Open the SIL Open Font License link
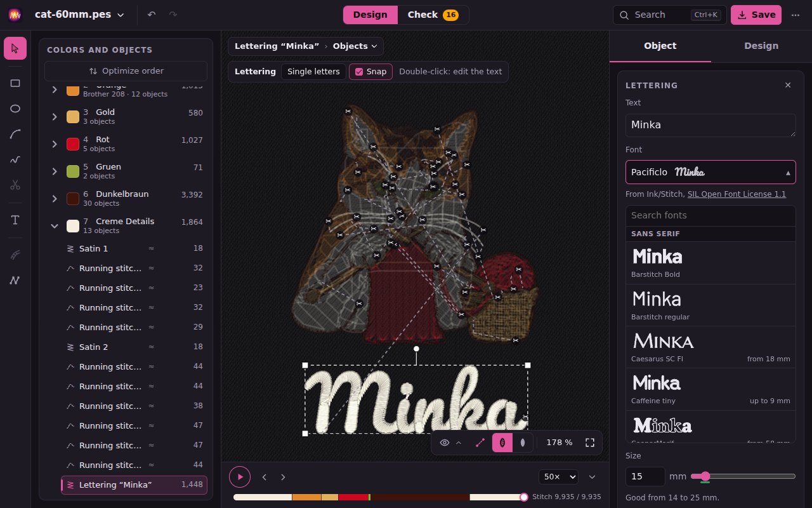 tap(737, 194)
